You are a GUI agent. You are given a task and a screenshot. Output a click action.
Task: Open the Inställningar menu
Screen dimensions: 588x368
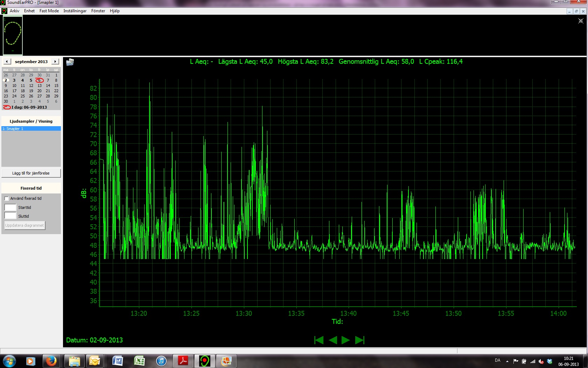click(75, 11)
